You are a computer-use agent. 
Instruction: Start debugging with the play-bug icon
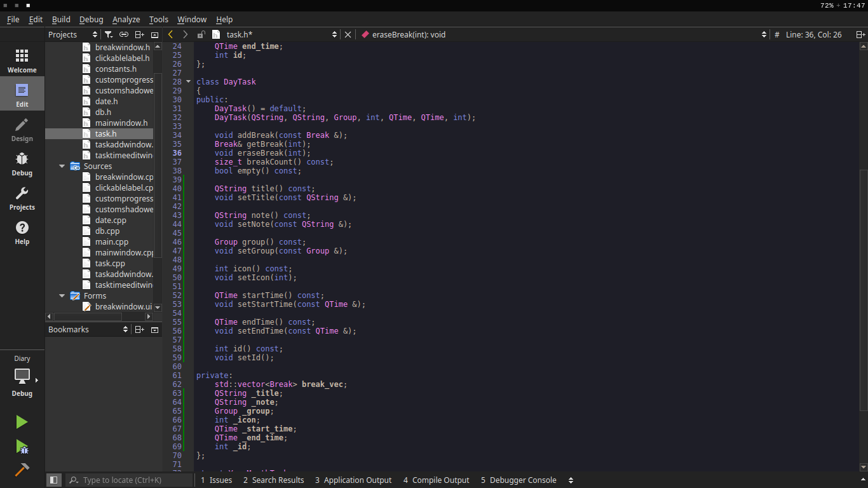pyautogui.click(x=22, y=447)
